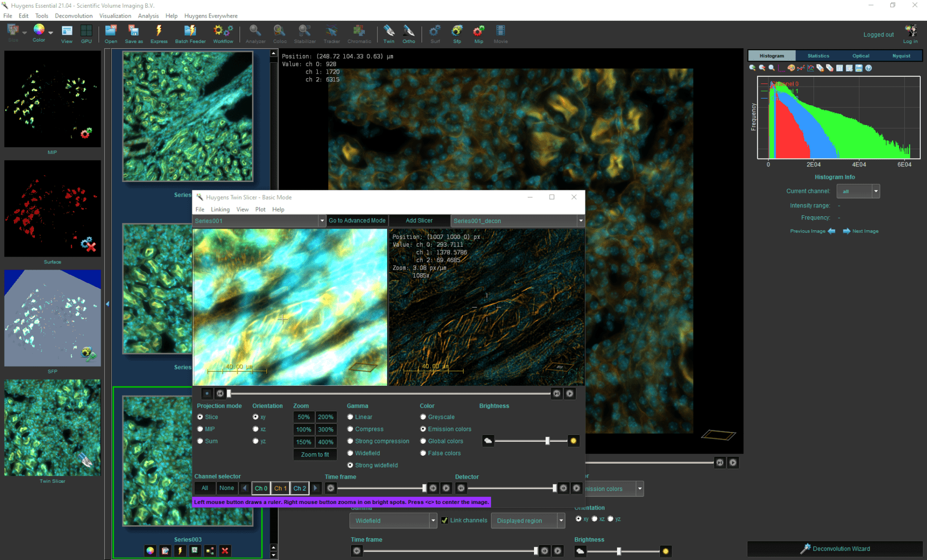The height and width of the screenshot is (560, 927).
Task: Uncheck Link channels
Action: point(444,521)
